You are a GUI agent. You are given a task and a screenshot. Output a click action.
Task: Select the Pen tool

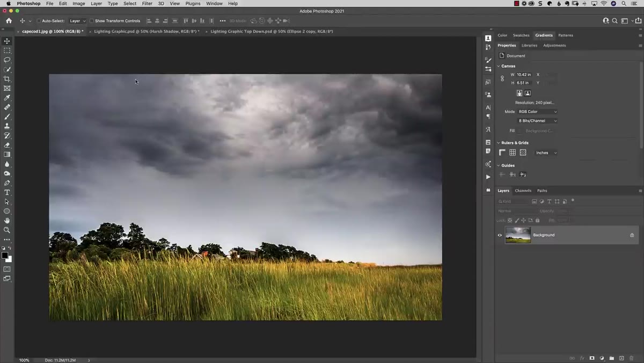7,183
